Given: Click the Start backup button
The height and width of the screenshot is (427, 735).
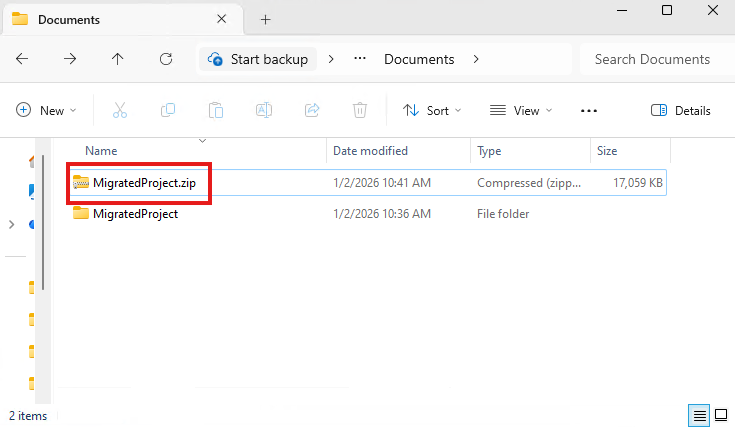Looking at the screenshot, I should click(258, 59).
